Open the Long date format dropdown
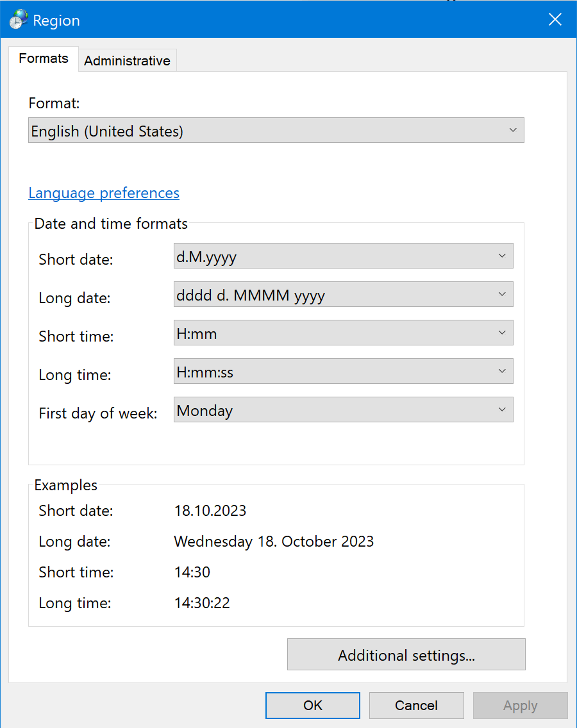Screen dimensions: 577x728 [x=344, y=294]
